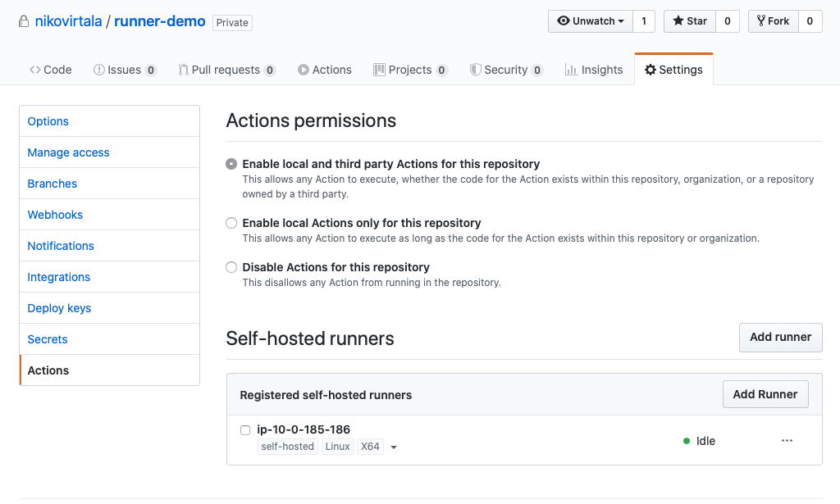The width and height of the screenshot is (840, 504).
Task: Select Enable local and third party Actions
Action: click(x=231, y=164)
